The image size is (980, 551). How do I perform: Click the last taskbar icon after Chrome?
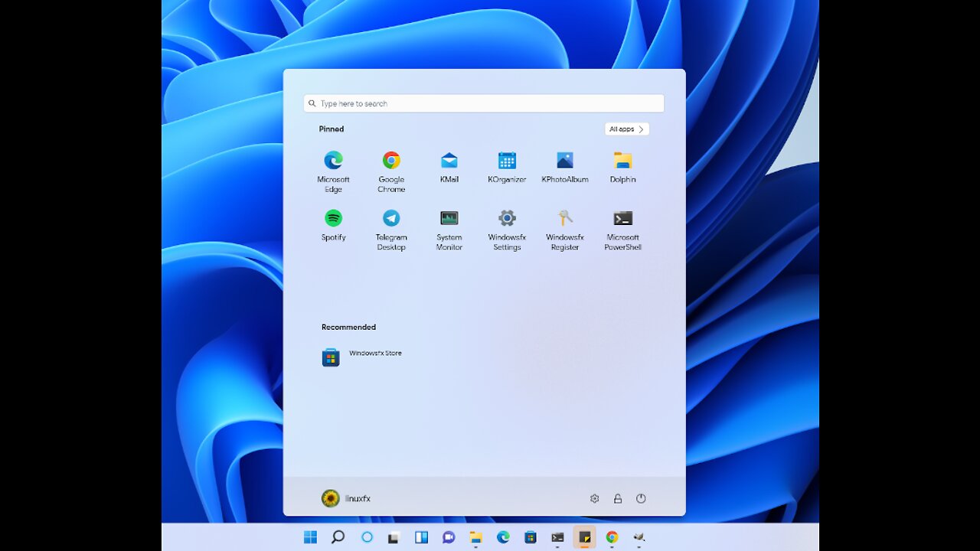639,537
